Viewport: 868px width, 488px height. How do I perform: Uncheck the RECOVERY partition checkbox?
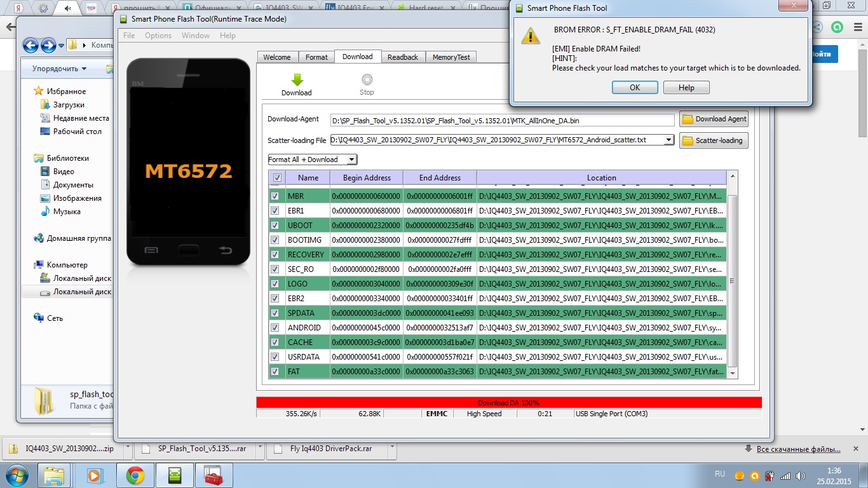(x=275, y=254)
